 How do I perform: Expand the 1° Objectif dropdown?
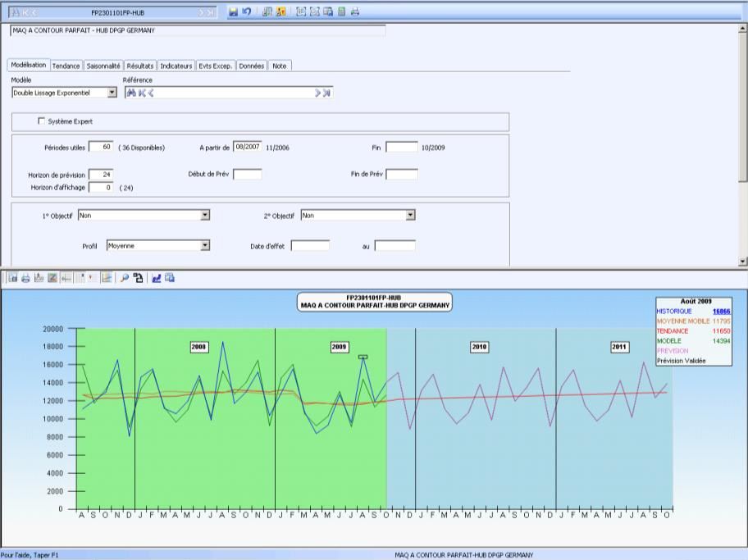pos(205,215)
